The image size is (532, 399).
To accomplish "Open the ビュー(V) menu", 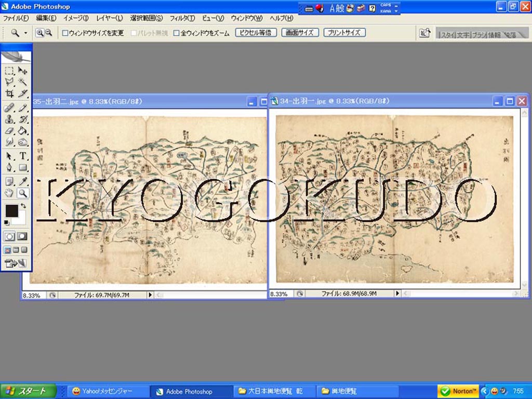I will tap(213, 18).
